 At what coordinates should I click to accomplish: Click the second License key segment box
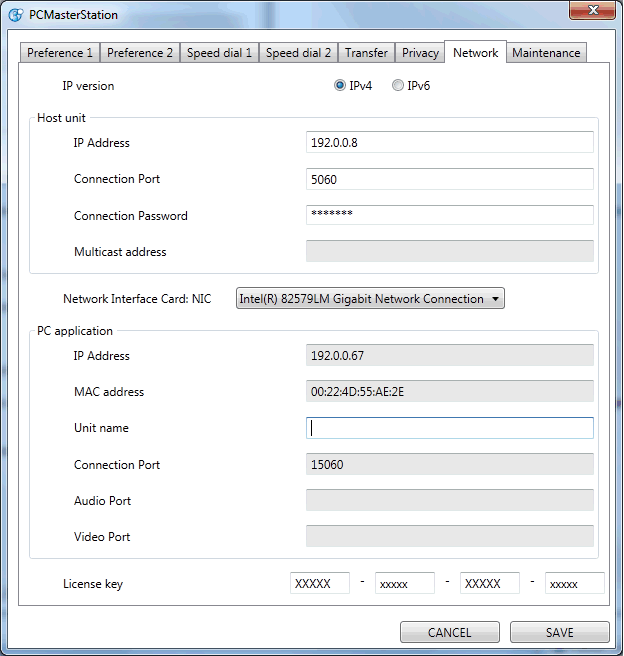tap(405, 583)
